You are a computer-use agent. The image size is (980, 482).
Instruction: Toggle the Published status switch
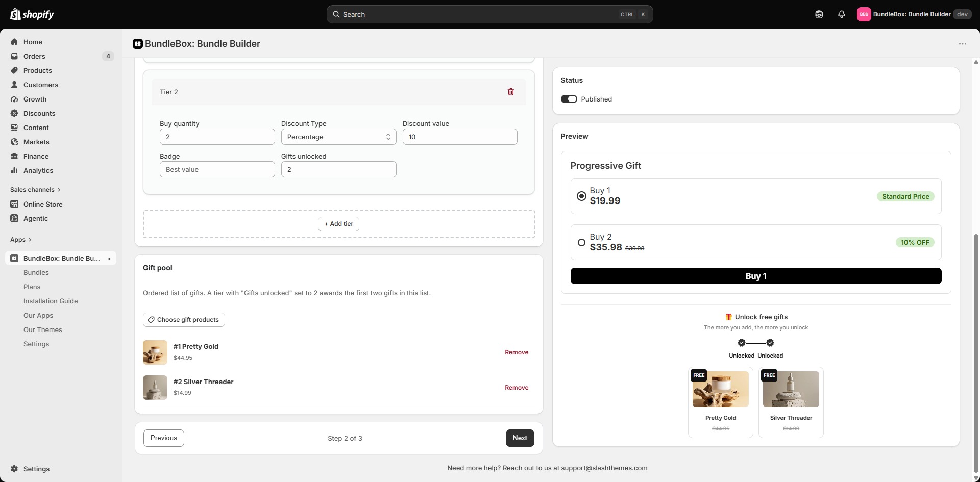[569, 99]
